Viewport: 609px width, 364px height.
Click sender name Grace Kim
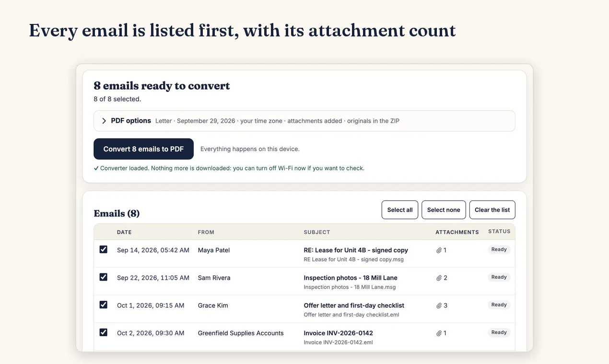[x=213, y=306]
